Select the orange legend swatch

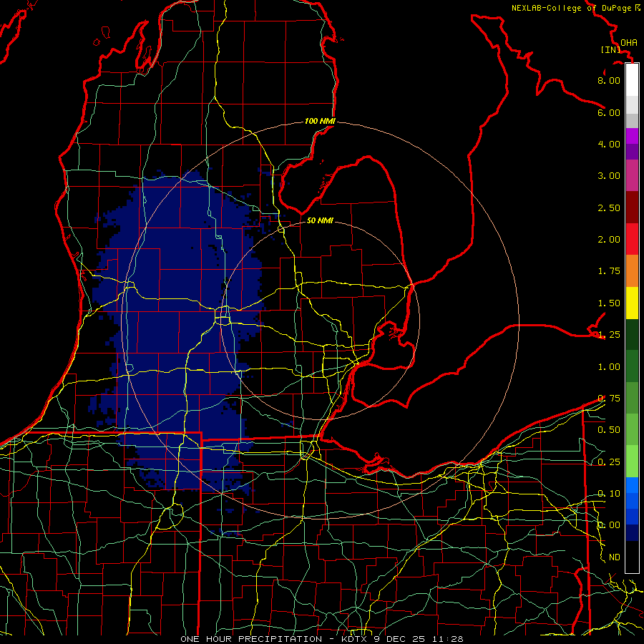coord(632,271)
